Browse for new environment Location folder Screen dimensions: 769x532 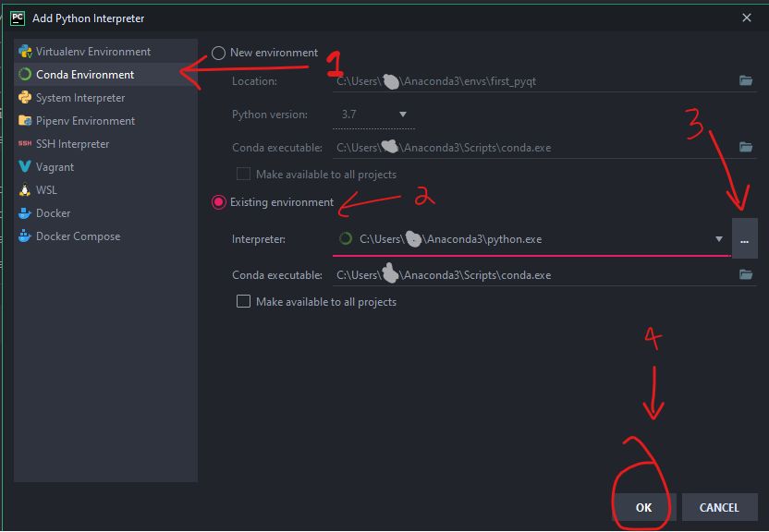pos(746,81)
